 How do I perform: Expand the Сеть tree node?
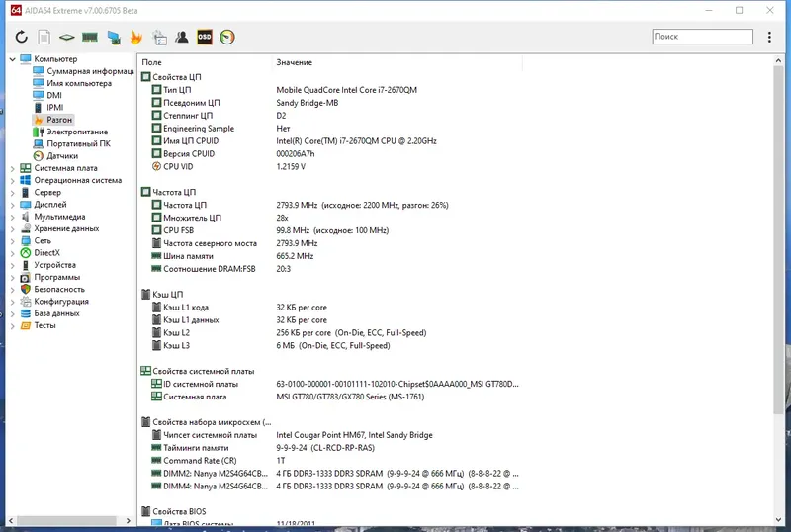coord(13,240)
